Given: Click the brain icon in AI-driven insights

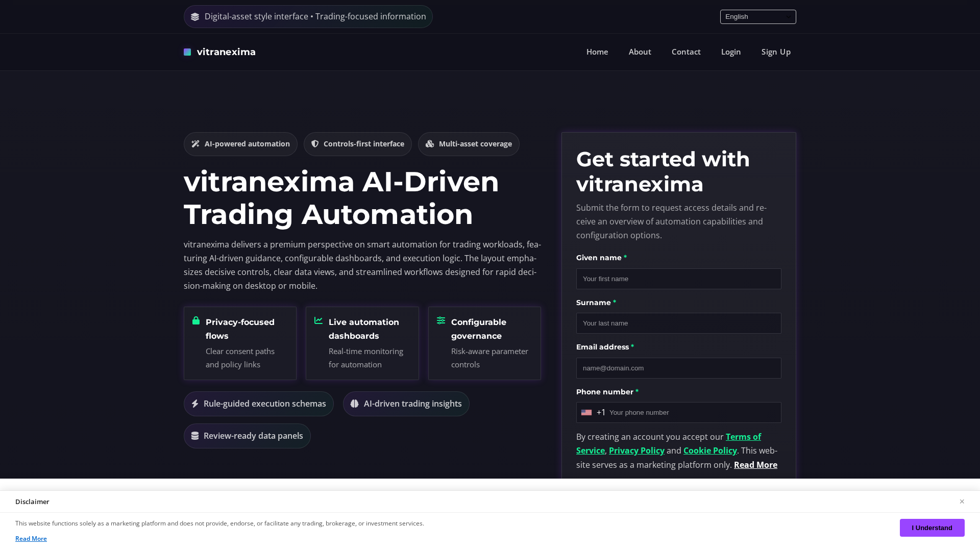Looking at the screenshot, I should coord(355,404).
